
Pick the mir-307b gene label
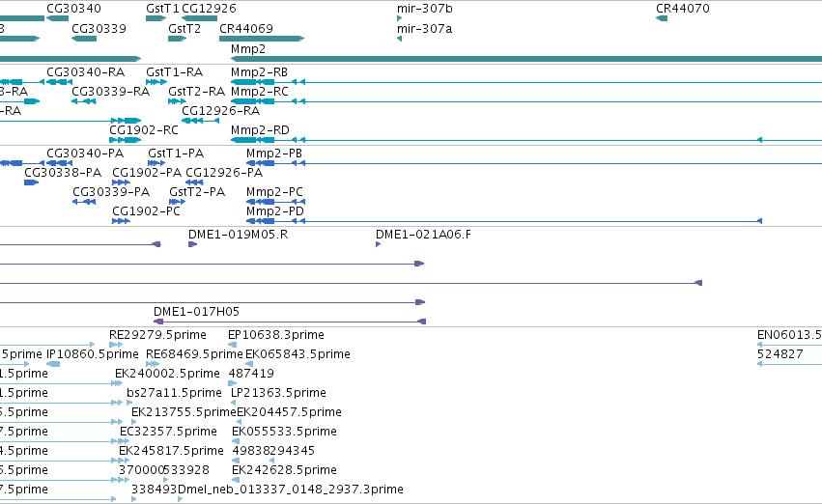pyautogui.click(x=425, y=9)
